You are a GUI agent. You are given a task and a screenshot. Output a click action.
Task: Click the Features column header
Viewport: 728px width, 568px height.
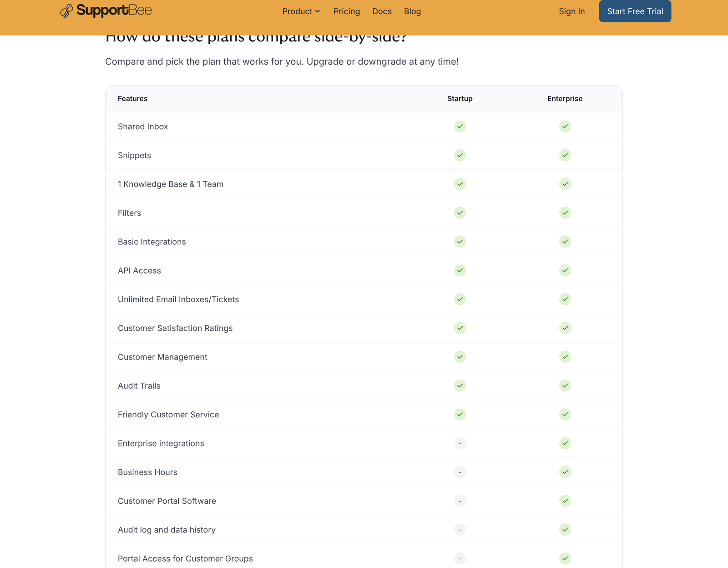[x=132, y=99]
